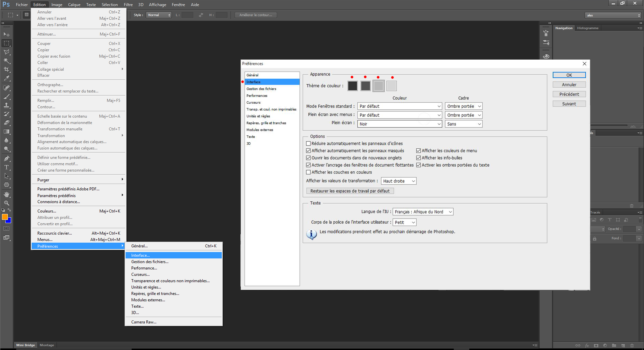Open the alex workspace dropdown
The height and width of the screenshot is (350, 644).
coord(613,15)
